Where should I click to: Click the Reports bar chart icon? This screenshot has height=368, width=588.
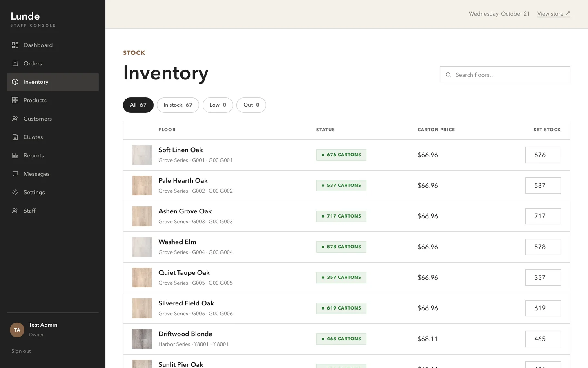pos(15,155)
